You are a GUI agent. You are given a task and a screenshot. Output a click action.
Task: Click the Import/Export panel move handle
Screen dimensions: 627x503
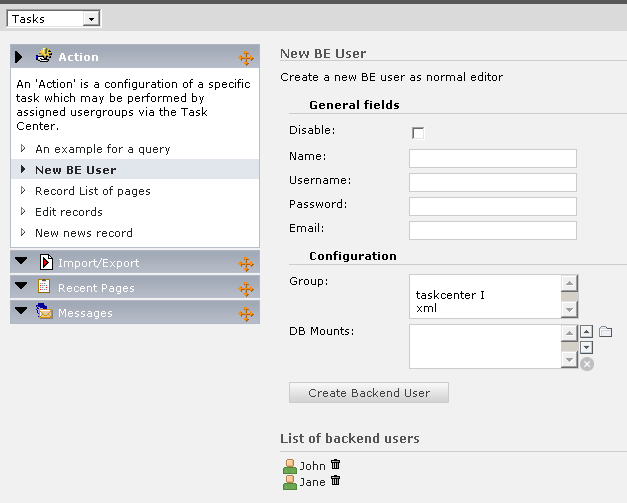click(246, 264)
